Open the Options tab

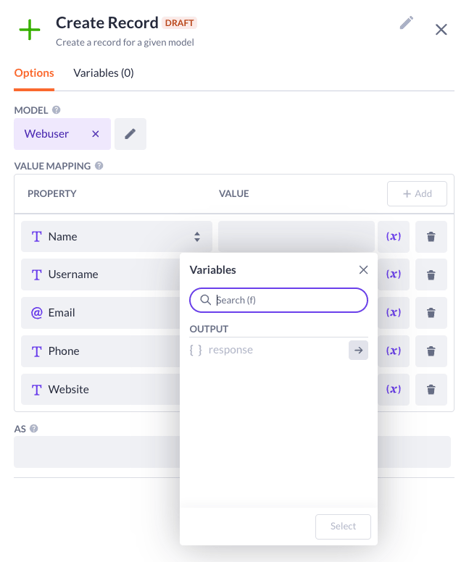(x=34, y=73)
